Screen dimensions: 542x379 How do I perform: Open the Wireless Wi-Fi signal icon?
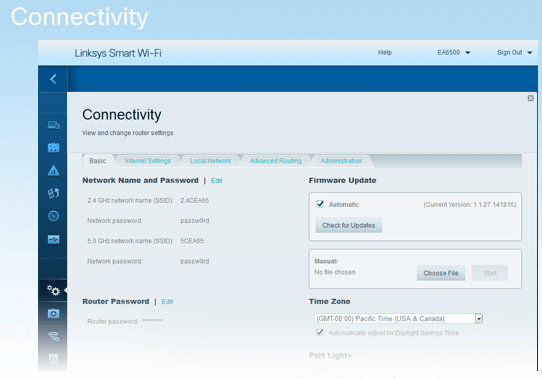pyautogui.click(x=53, y=336)
